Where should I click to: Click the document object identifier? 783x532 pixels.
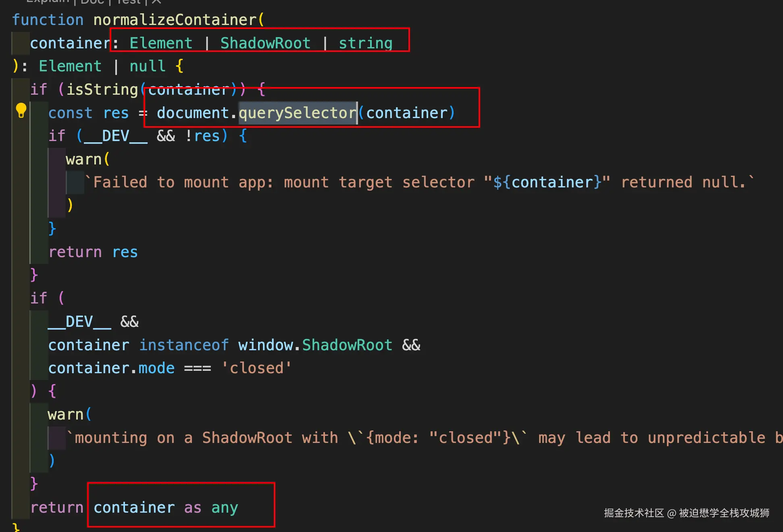[193, 113]
